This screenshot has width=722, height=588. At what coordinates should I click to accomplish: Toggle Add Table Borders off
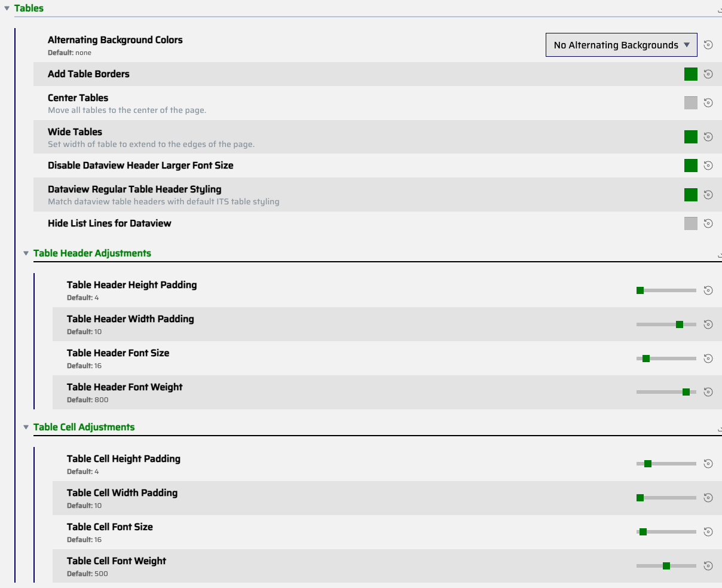coord(691,74)
